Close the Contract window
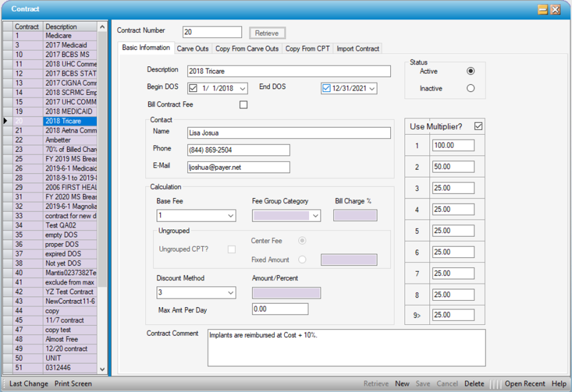This screenshot has height=392, width=572. [555, 9]
